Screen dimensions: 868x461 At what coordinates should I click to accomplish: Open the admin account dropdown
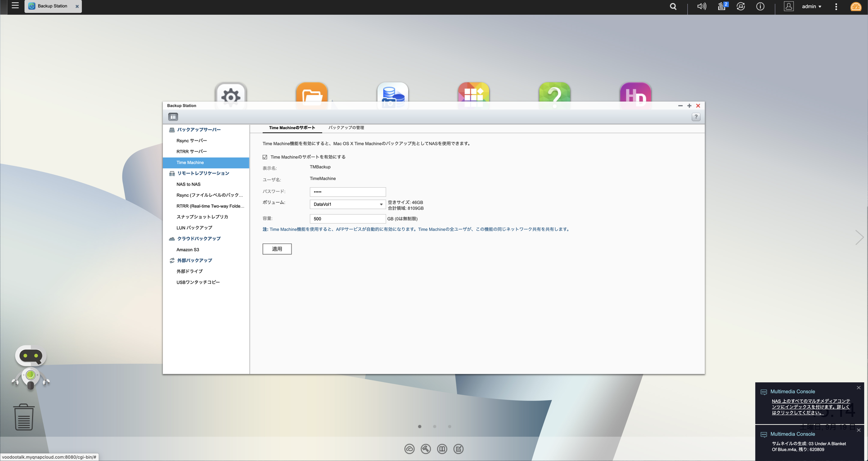tap(811, 6)
